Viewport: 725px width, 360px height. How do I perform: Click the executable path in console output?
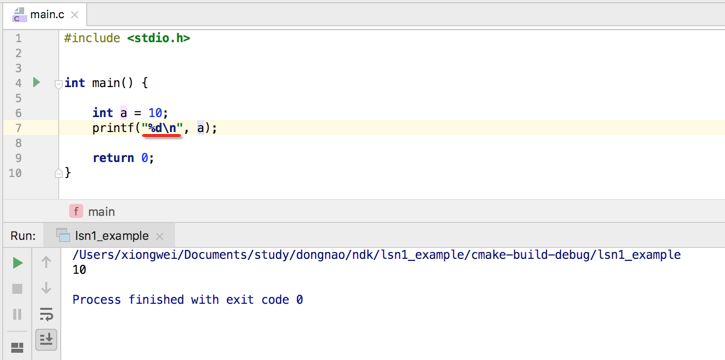pos(376,255)
